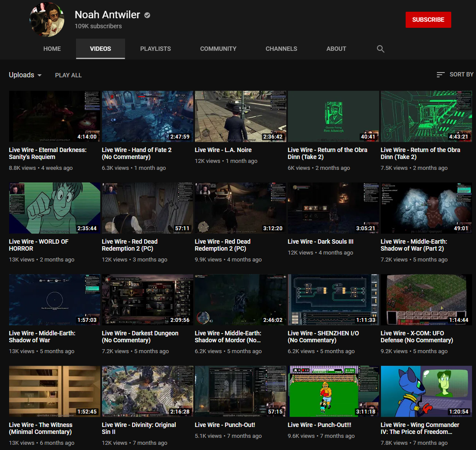Open Red Dead Redemption 2 title, 9.9K views
The image size is (476, 450).
[222, 245]
